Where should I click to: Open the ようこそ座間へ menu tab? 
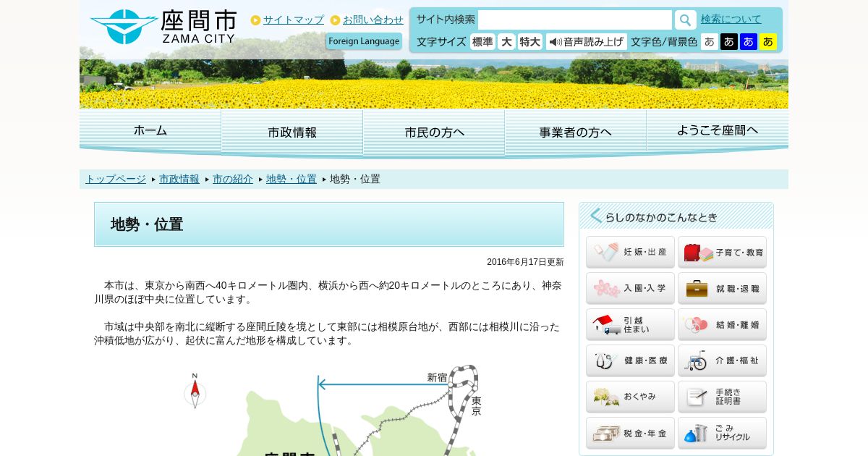pyautogui.click(x=718, y=131)
